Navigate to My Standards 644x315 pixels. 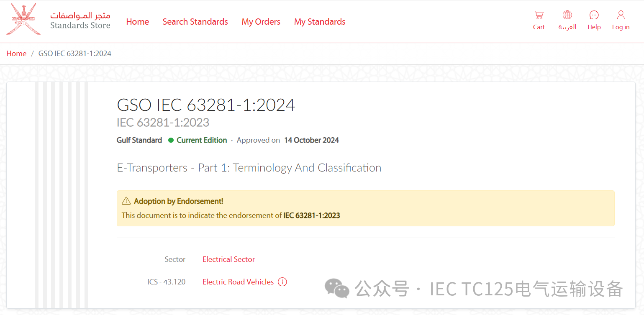pos(320,22)
